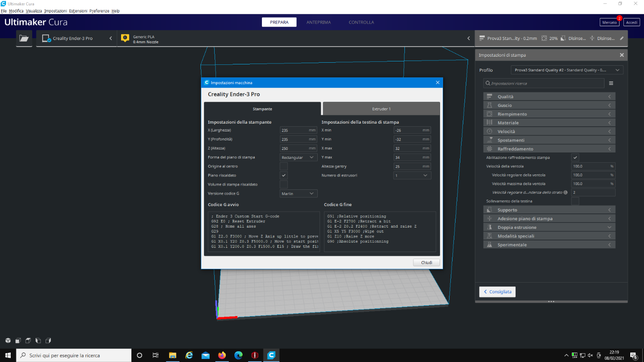
Task: Click the X (Larghezza) value field
Action: tap(298, 130)
